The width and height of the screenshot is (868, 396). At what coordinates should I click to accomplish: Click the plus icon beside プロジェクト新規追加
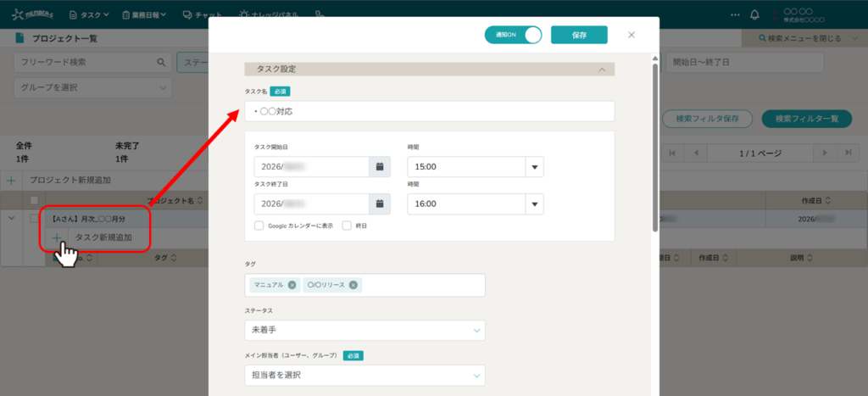pyautogui.click(x=11, y=181)
